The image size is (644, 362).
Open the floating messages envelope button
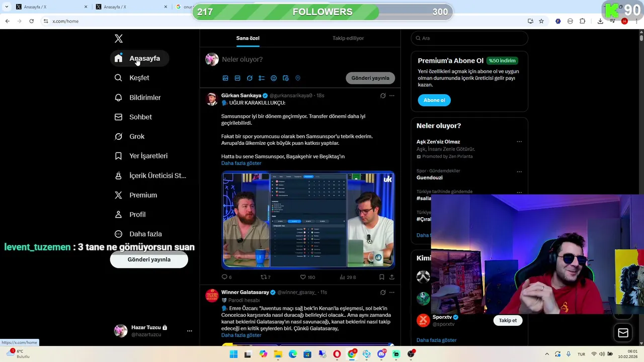(x=623, y=333)
